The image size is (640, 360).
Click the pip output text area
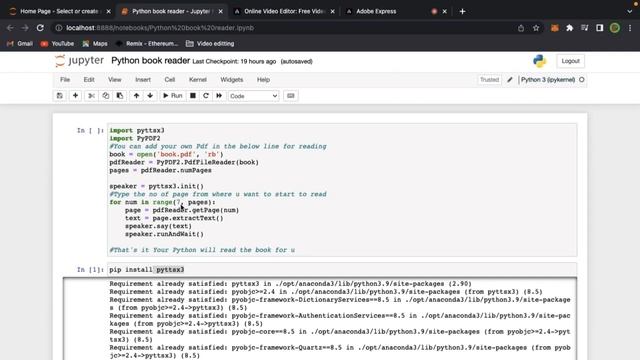(340, 319)
